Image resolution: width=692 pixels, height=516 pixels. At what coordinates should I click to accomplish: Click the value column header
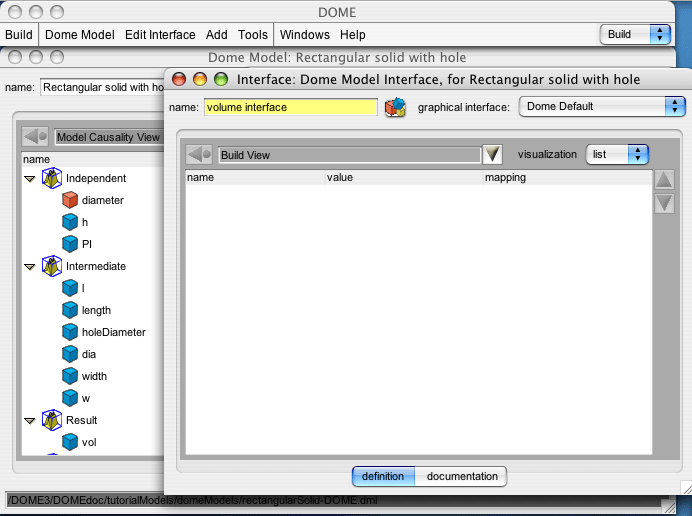[x=404, y=177]
